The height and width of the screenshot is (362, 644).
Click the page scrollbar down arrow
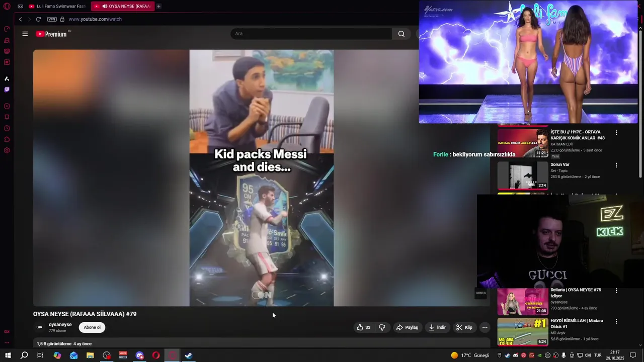point(640,345)
